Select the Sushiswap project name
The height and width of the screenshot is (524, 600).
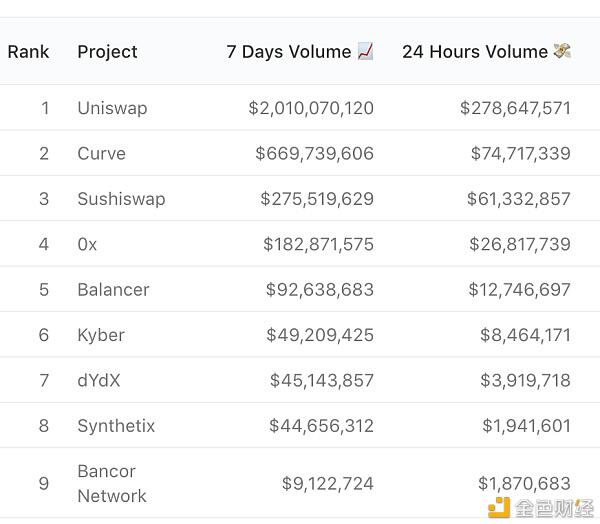coord(121,199)
